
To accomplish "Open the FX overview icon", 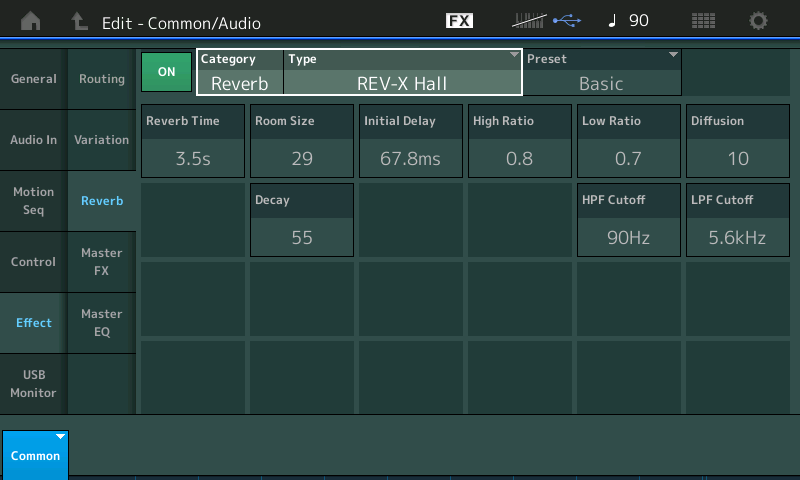I will [x=459, y=20].
